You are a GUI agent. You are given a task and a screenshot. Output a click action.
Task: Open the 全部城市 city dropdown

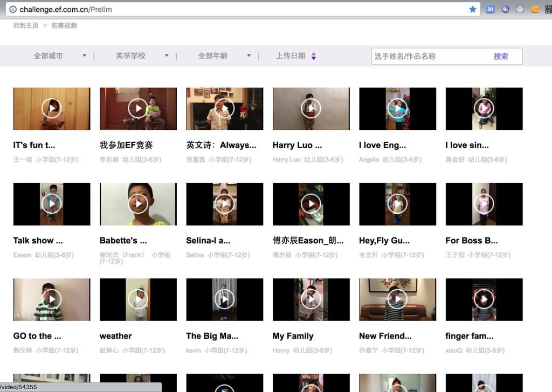pos(60,56)
